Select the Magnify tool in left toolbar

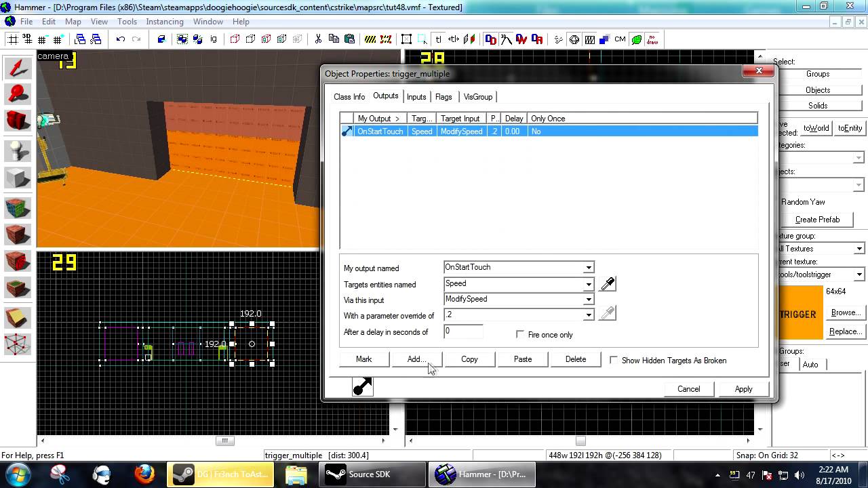[x=18, y=94]
